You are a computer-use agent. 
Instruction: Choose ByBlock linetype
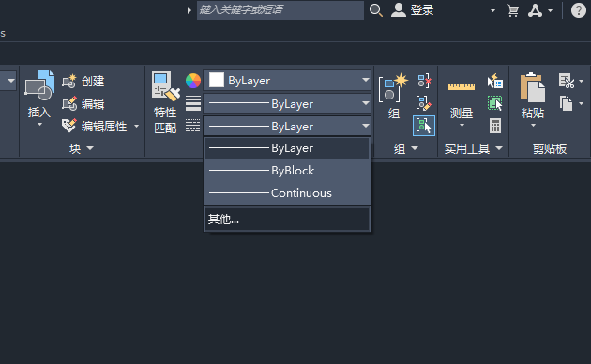click(x=287, y=171)
